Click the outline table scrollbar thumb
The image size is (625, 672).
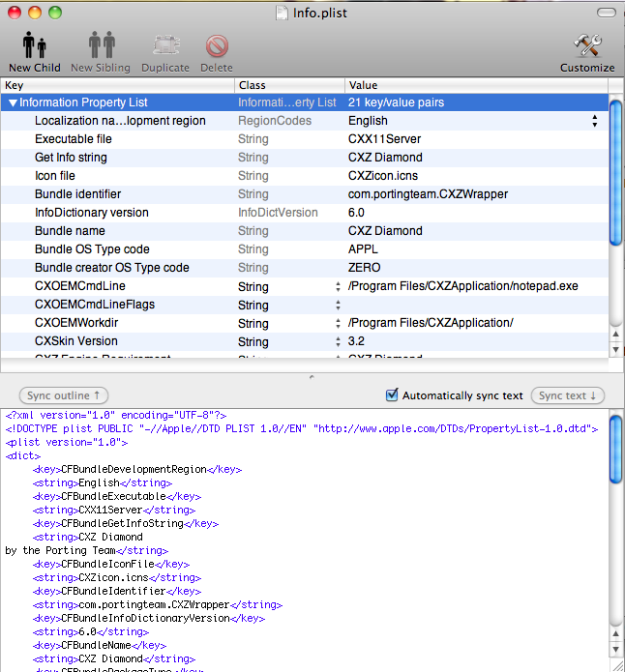pyautogui.click(x=616, y=173)
